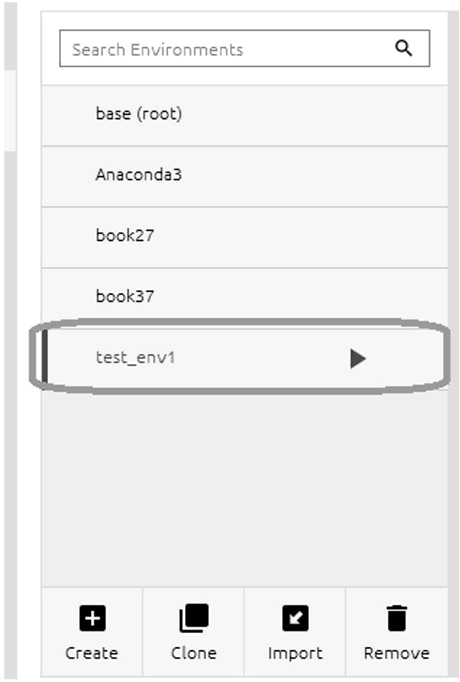Click the right vertical scrollbar of environment list
The image size is (460, 682).
454,339
